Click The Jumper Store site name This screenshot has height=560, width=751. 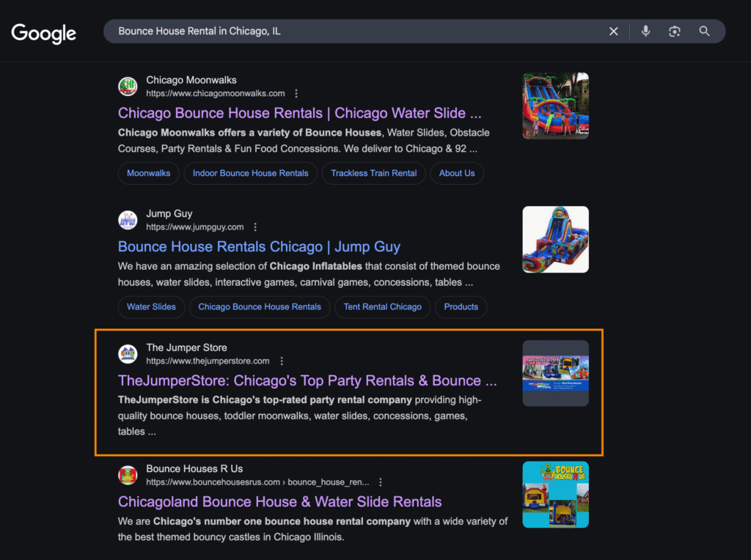point(186,347)
